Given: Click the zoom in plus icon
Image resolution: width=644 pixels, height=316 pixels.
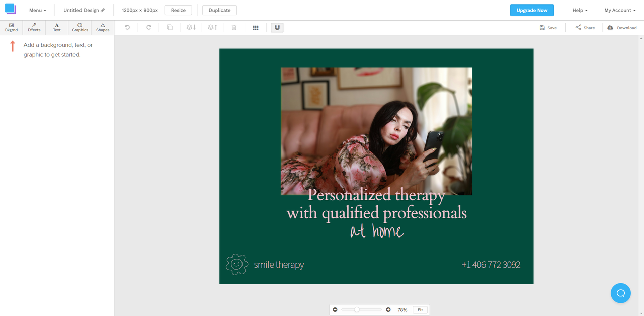Looking at the screenshot, I should 388,310.
